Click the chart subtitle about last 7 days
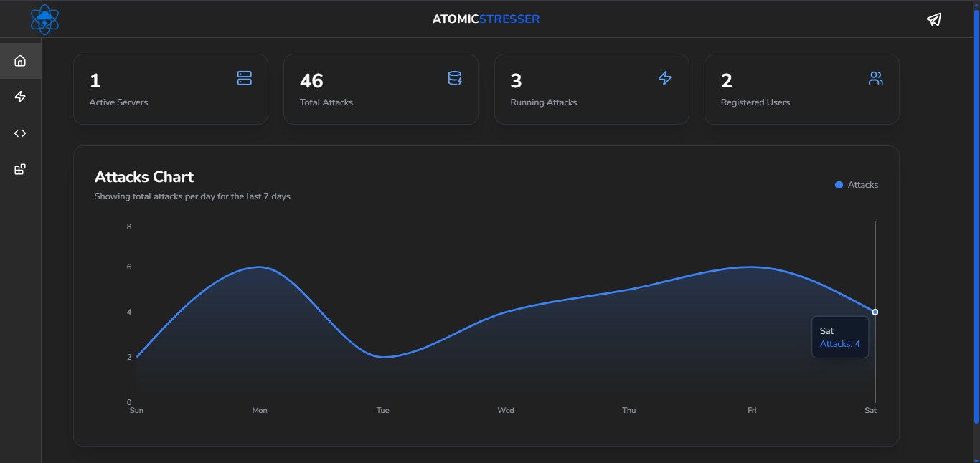The image size is (980, 463). (x=192, y=196)
